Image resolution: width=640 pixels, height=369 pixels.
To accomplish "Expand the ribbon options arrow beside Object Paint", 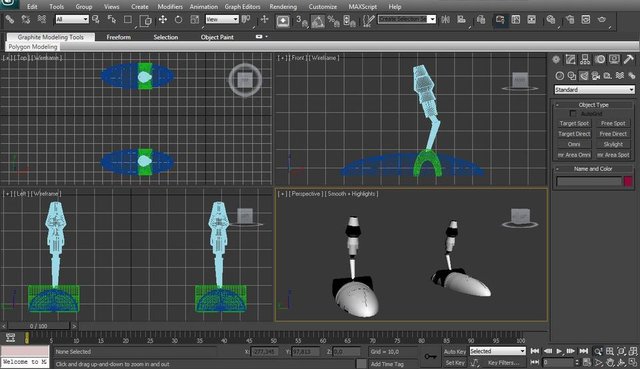I will (267, 37).
